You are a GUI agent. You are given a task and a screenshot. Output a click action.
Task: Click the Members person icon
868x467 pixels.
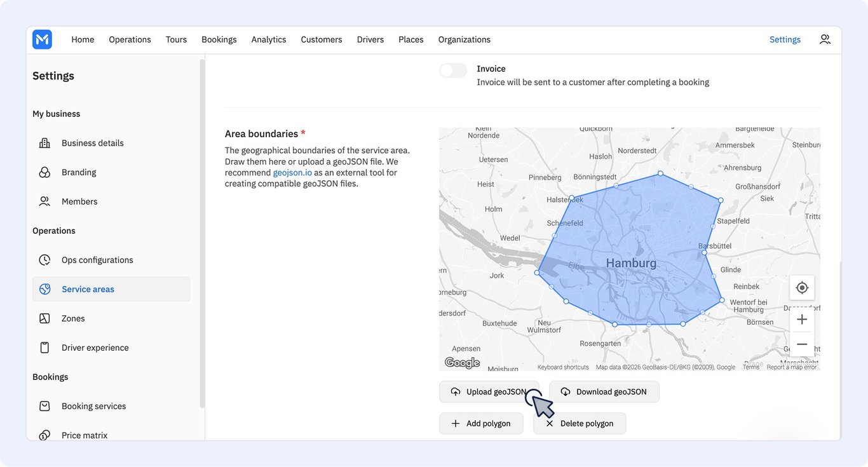coord(44,201)
